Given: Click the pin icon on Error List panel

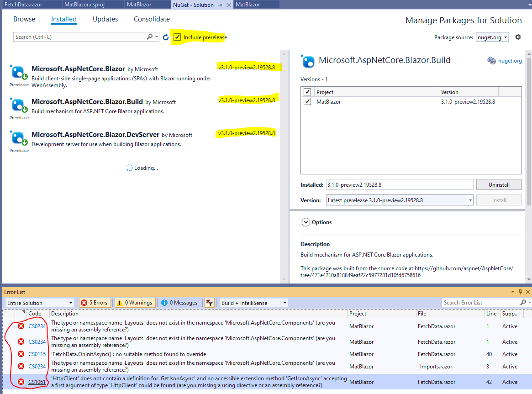Looking at the screenshot, I should pos(521,292).
